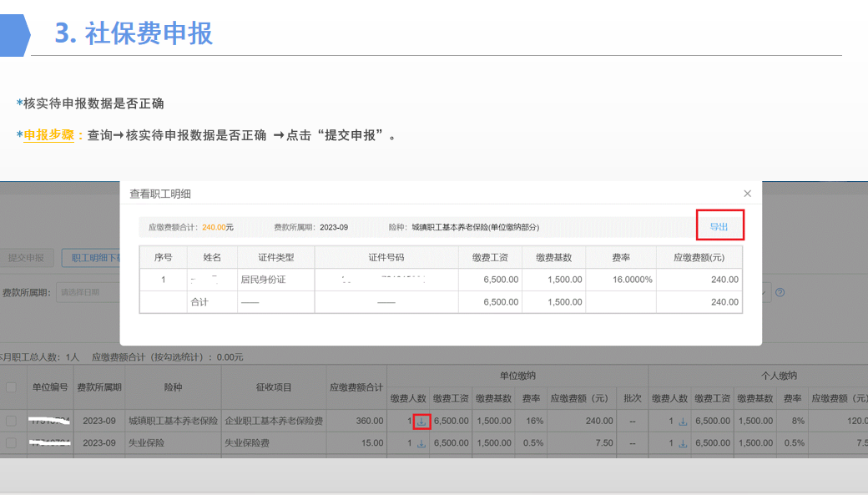Click the dialog 缴费工资 column header
This screenshot has height=495, width=868.
(x=490, y=257)
